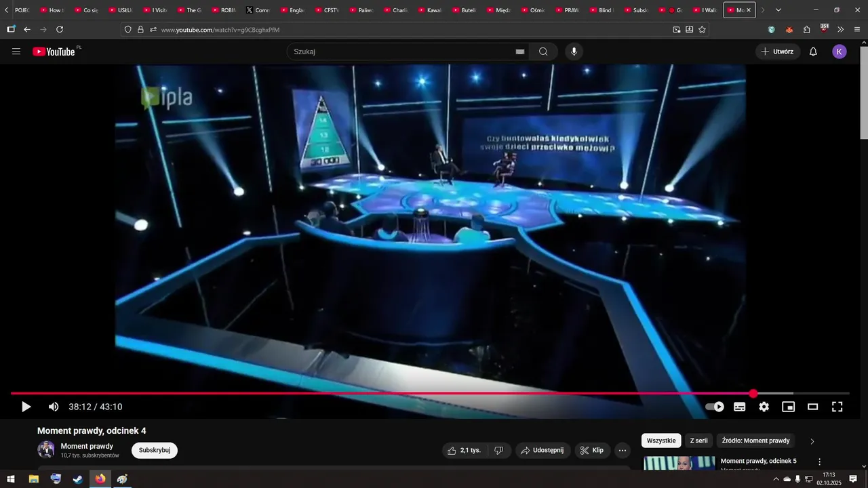This screenshot has width=868, height=488.
Task: Expand more tools overflow chevron
Action: (841, 30)
